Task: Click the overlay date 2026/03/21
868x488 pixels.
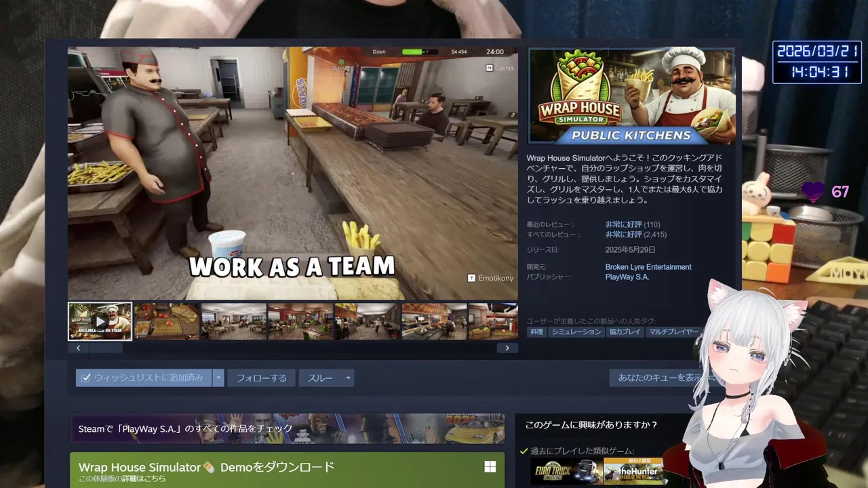Action: point(817,52)
